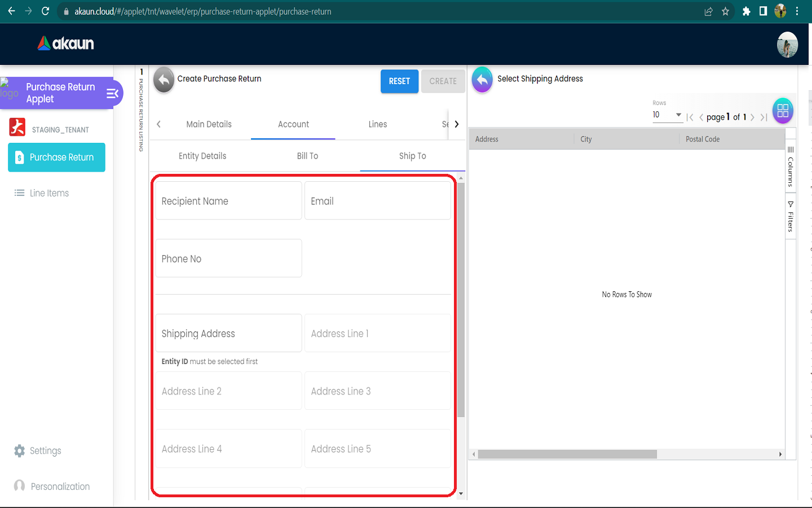Open Settings via the gear icon
This screenshot has width=812, height=508.
click(20, 451)
